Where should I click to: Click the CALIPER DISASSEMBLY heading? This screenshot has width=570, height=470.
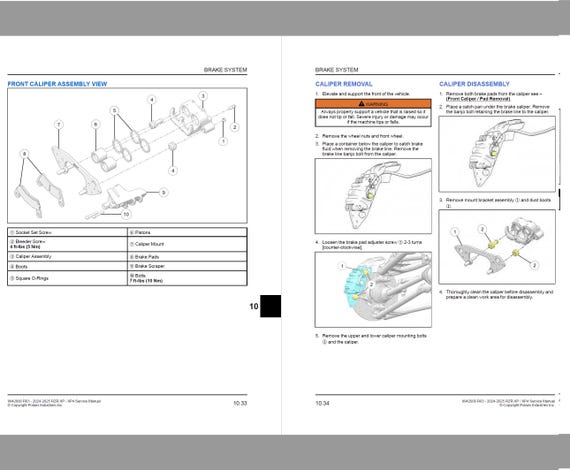click(x=474, y=84)
